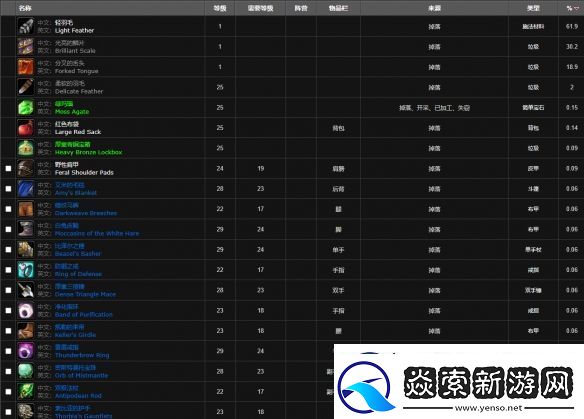The image size is (584, 419).
Task: Tick the Amy's Blanket checkbox
Action: (x=8, y=189)
